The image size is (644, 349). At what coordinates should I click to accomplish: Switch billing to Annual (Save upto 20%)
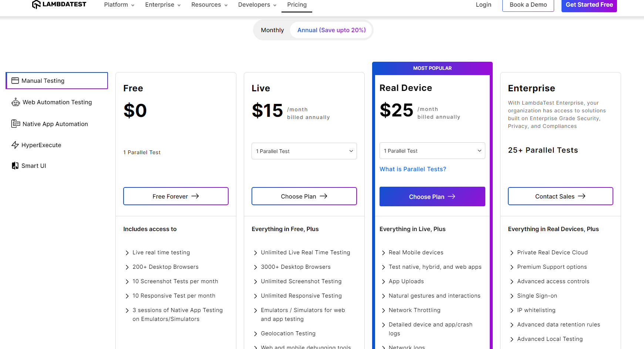331,30
